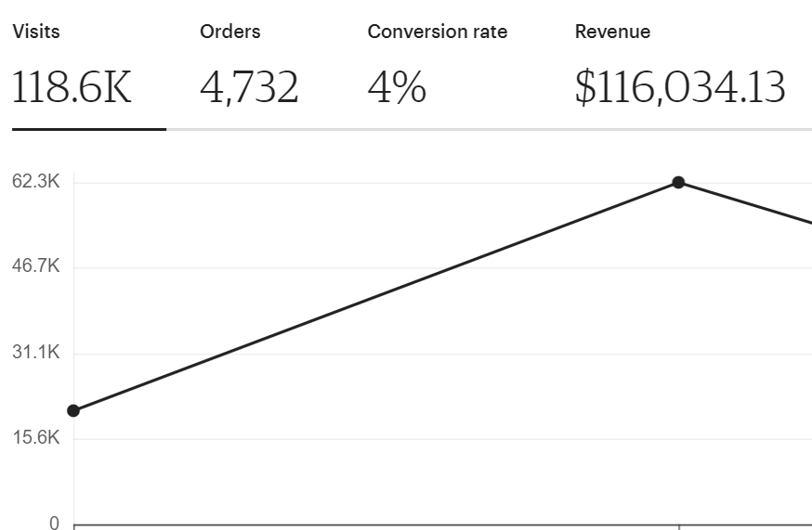The image size is (812, 530).
Task: Click the 4% conversion value
Action: point(397,87)
